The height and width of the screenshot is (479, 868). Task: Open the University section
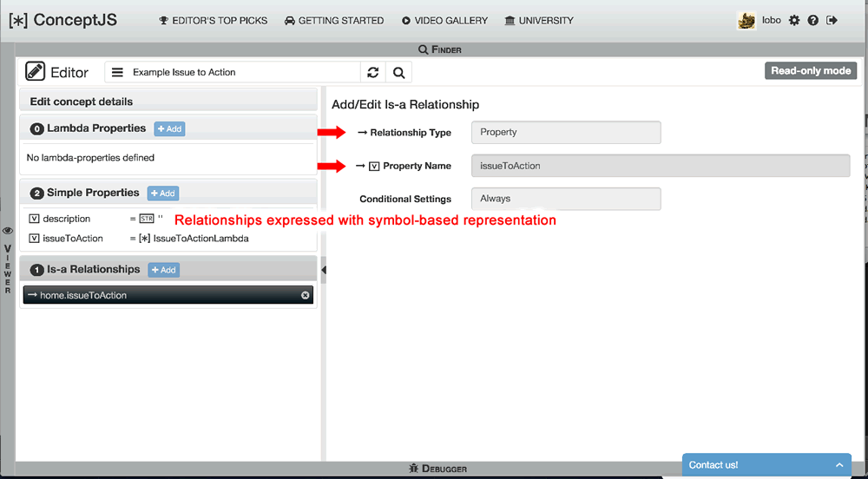(539, 21)
